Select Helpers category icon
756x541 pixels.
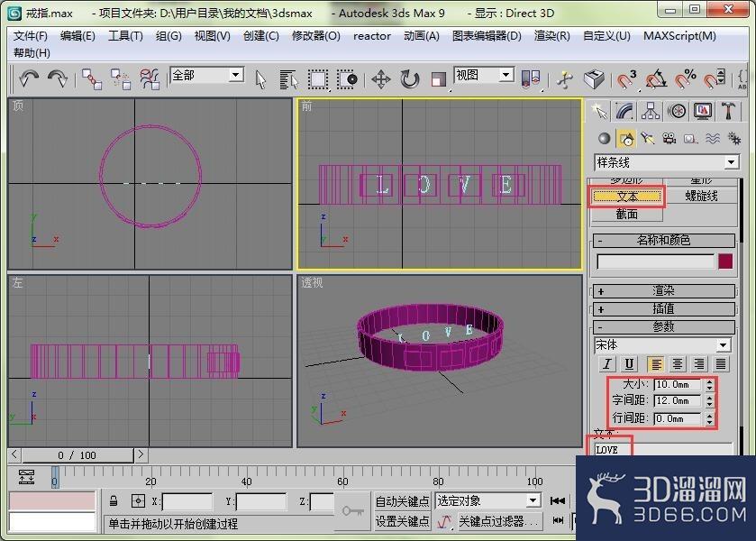(x=691, y=139)
